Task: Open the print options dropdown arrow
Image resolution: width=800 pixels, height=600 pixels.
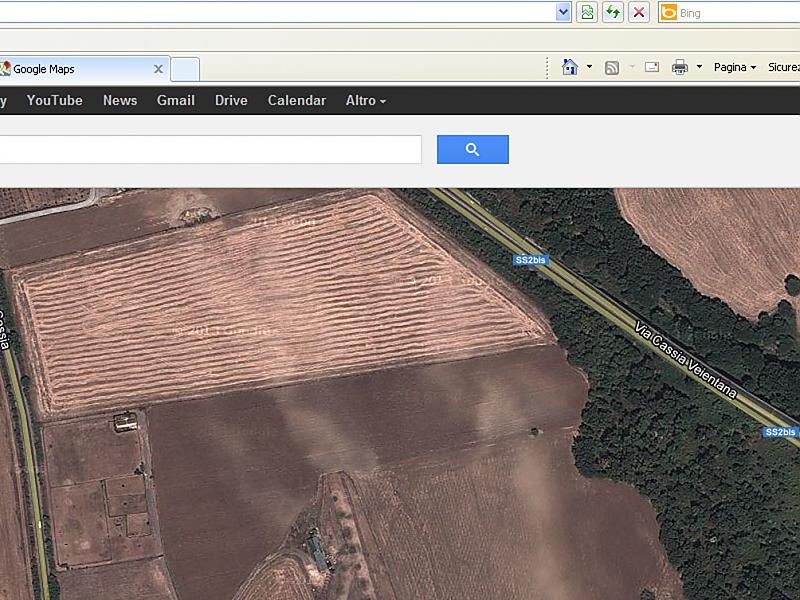Action: pyautogui.click(x=699, y=67)
